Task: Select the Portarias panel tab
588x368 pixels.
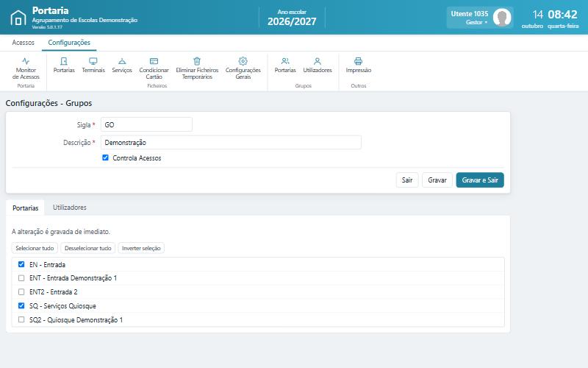Action: 25,208
